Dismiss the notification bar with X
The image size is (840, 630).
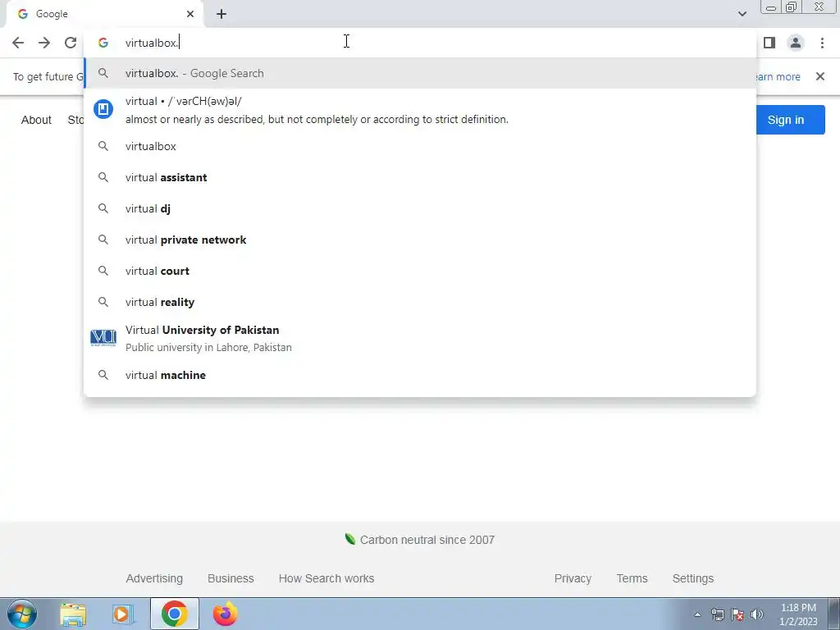point(819,76)
